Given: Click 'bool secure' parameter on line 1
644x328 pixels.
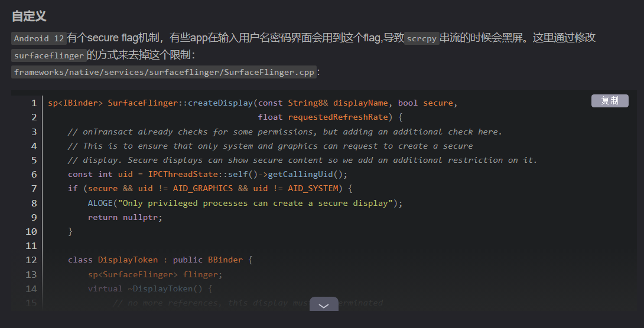Looking at the screenshot, I should (425, 103).
